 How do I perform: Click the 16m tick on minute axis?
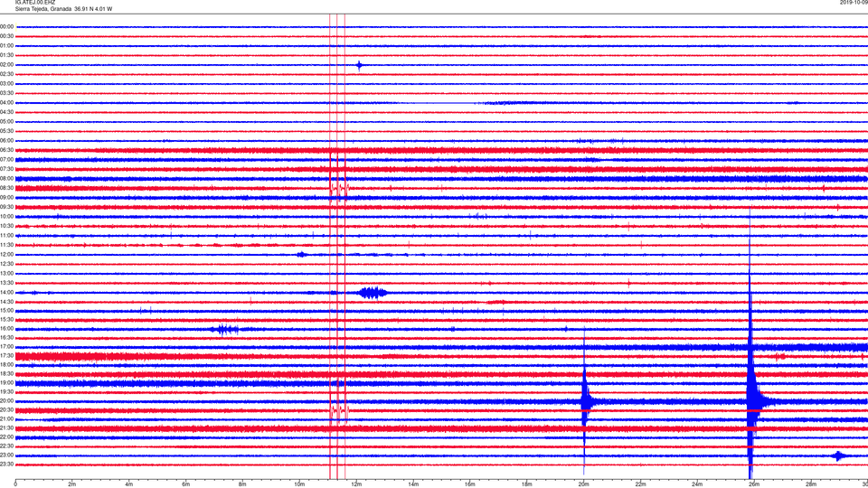click(x=470, y=484)
